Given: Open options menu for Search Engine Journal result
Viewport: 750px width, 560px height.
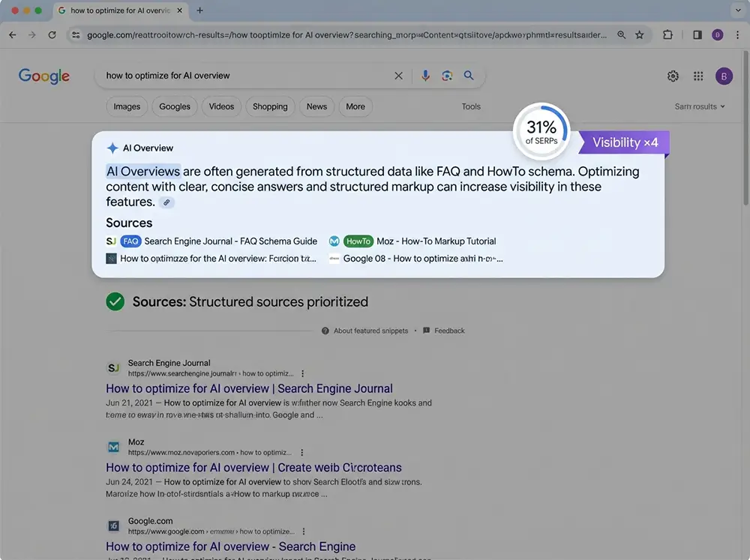Looking at the screenshot, I should [x=303, y=373].
